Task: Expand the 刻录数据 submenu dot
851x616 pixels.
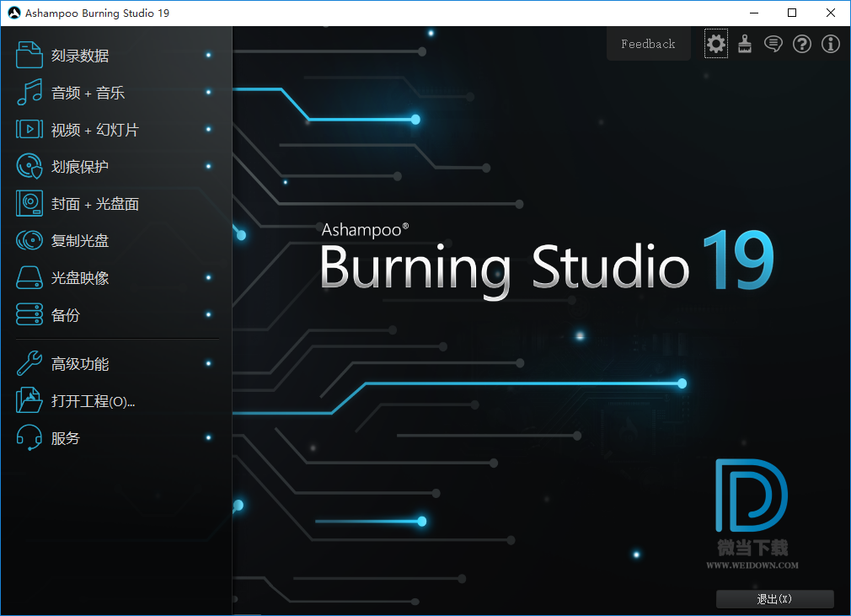Action: (x=208, y=55)
